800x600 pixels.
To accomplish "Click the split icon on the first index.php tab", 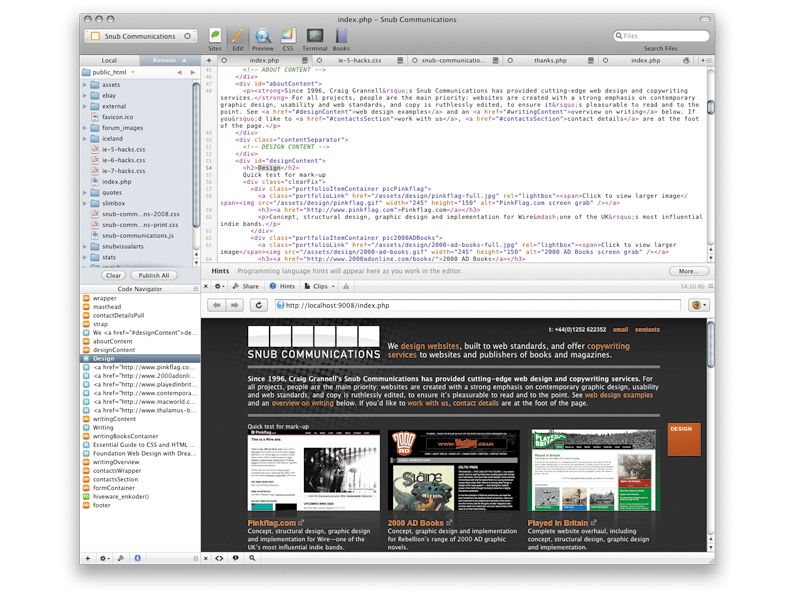I will point(305,60).
